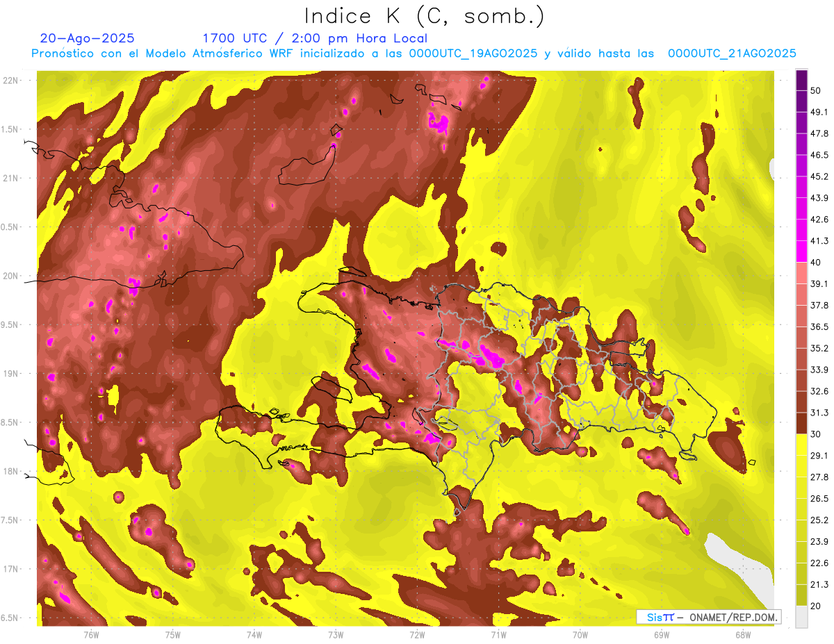Click the title 'Indice K (C, somb.)'
The height and width of the screenshot is (644, 834).
pyautogui.click(x=425, y=16)
